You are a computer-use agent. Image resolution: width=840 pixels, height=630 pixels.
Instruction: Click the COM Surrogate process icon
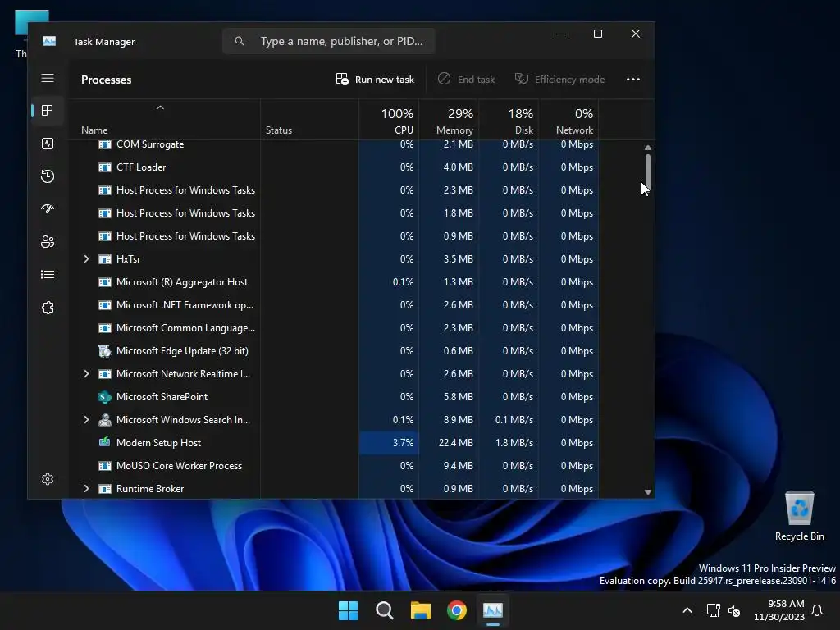click(x=105, y=144)
